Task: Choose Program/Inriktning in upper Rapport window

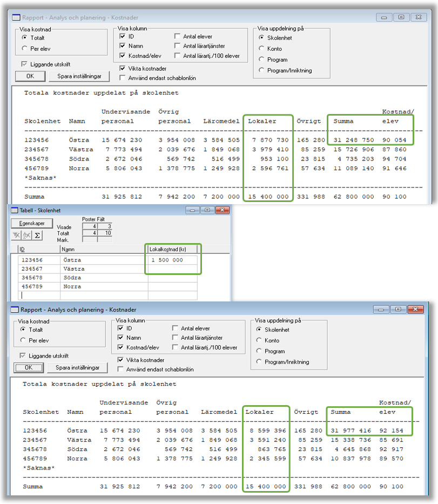Action: (x=261, y=70)
